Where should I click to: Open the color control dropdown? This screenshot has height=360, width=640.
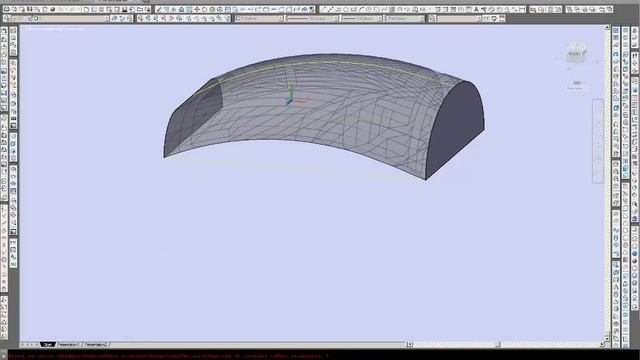click(259, 18)
